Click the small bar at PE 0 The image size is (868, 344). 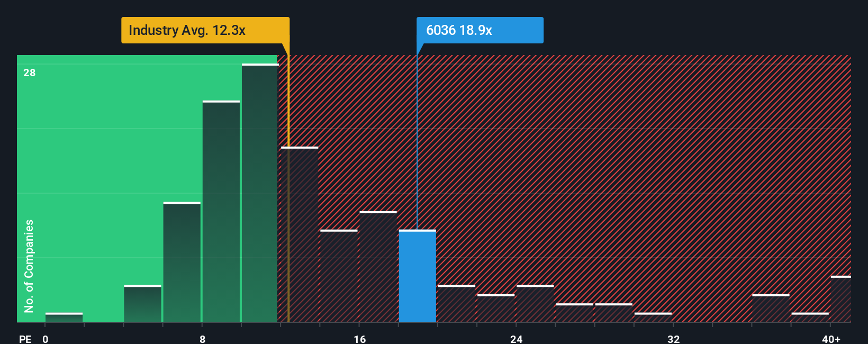tap(64, 318)
